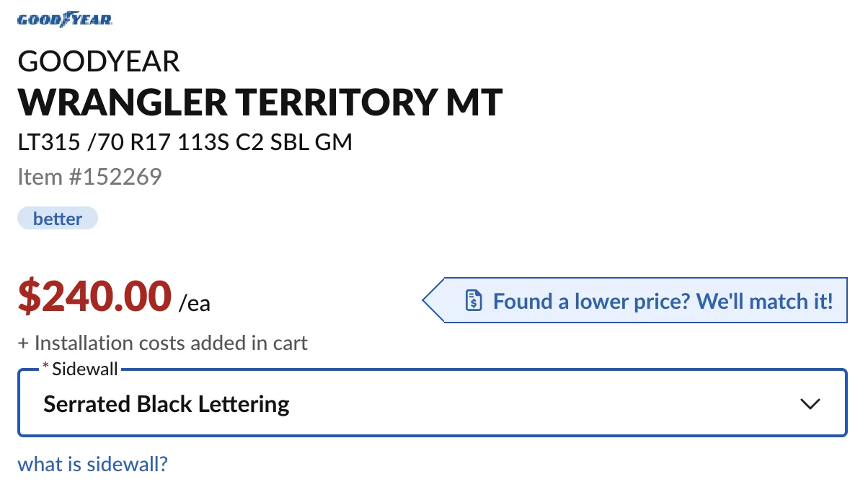868x495 pixels.
Task: Open the what is sidewall link
Action: pyautogui.click(x=92, y=464)
